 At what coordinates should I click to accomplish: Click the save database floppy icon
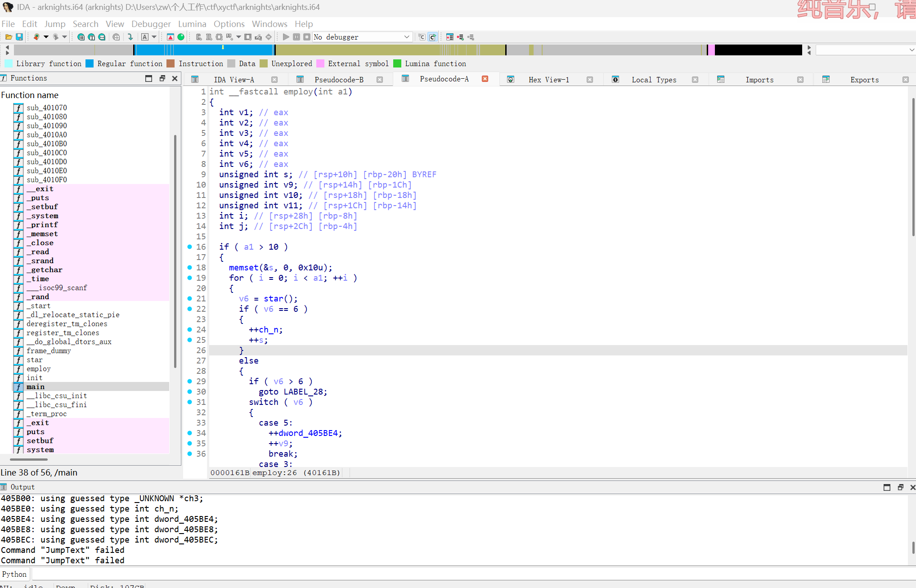[19, 37]
